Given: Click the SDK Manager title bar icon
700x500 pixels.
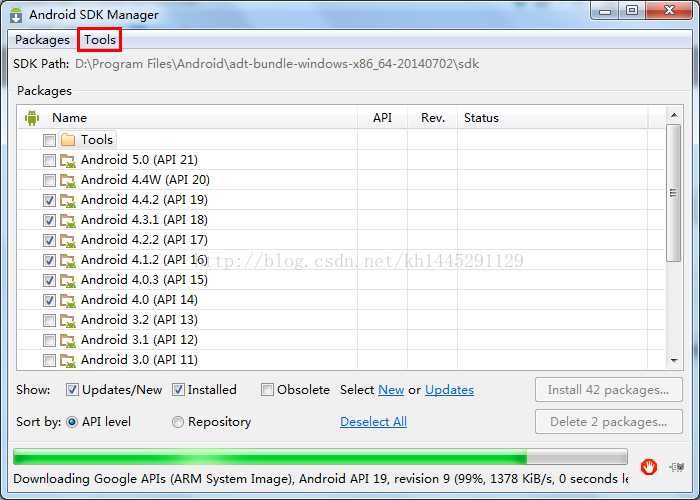Looking at the screenshot, I should point(16,14).
